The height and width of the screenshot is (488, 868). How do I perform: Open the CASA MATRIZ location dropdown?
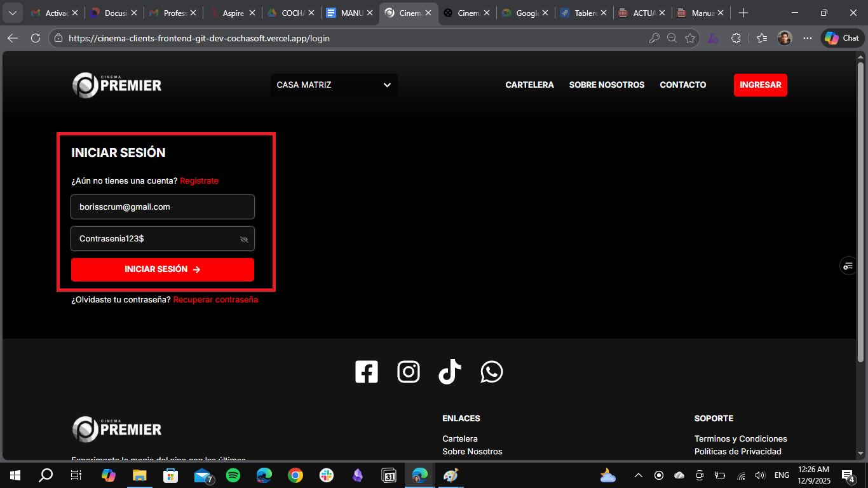[334, 85]
